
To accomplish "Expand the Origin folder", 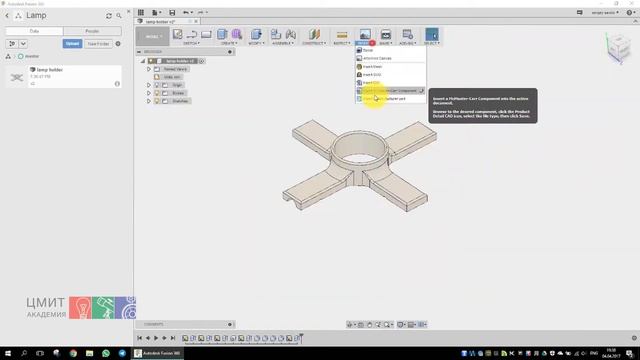I will point(149,85).
